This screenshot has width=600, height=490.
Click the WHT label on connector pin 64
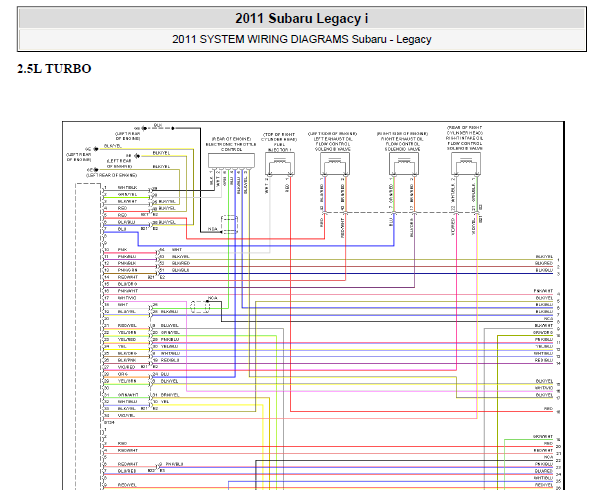point(176,249)
